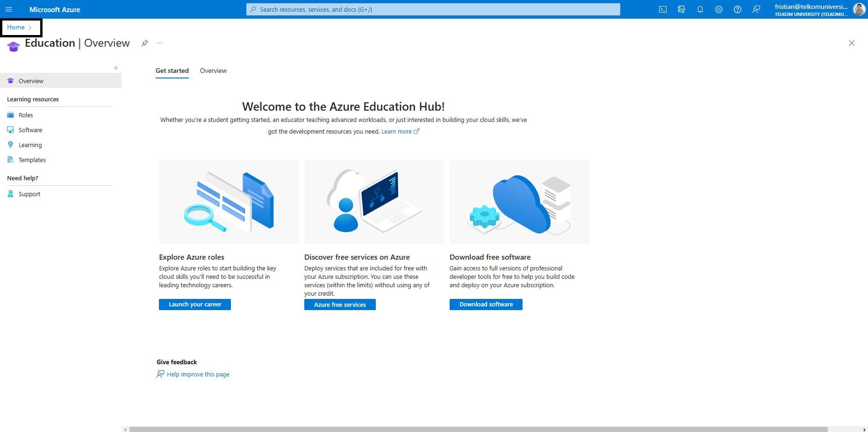Open portal settings gear
Image resolution: width=868 pixels, height=432 pixels.
[718, 9]
